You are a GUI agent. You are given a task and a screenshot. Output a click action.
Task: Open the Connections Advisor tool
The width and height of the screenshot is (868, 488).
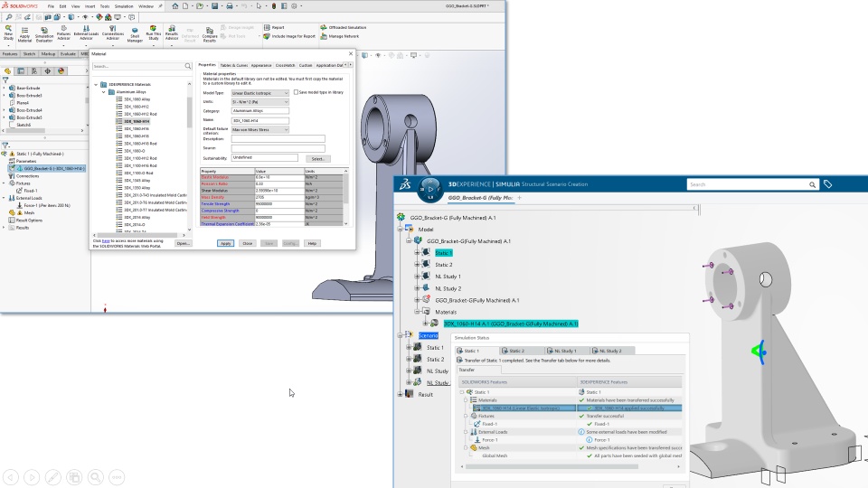[112, 33]
